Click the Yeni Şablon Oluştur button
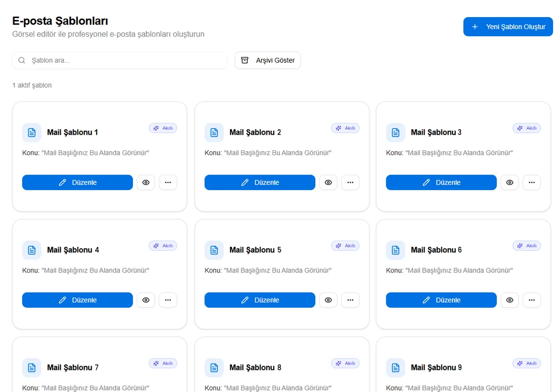The width and height of the screenshot is (559, 392). [x=508, y=27]
